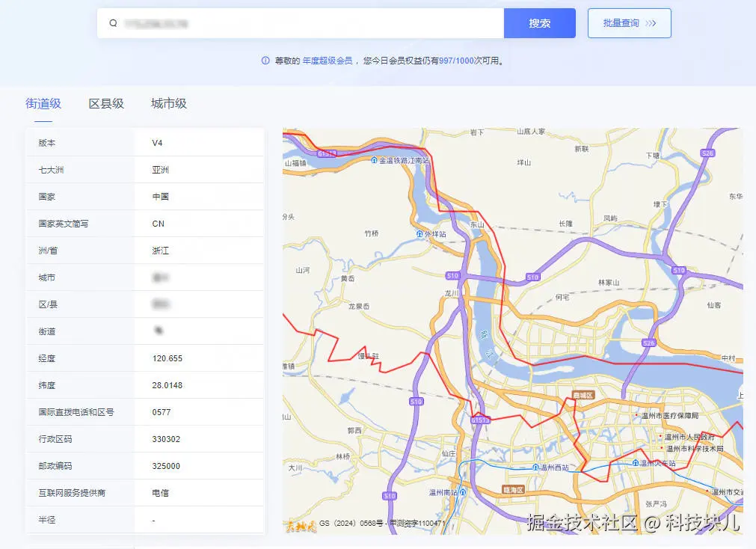Viewport: 756px width, 549px height.
Task: Switch to the 区县级 tab
Action: [x=105, y=103]
